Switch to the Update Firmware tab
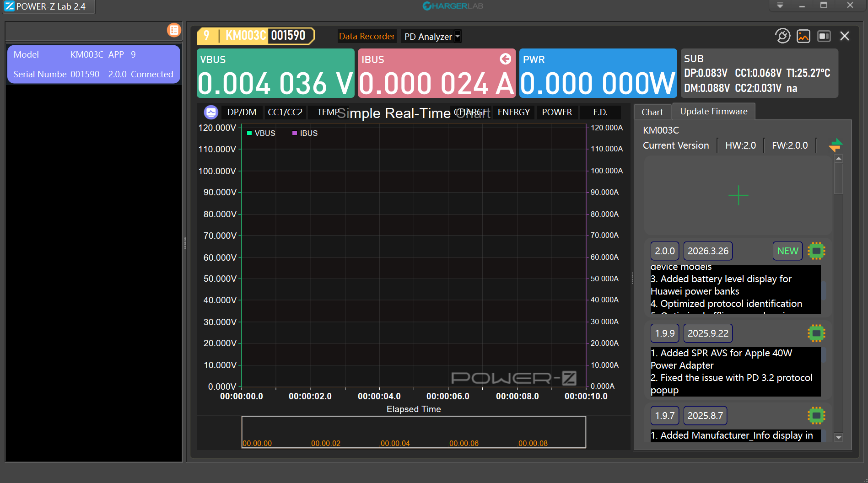 (x=713, y=111)
